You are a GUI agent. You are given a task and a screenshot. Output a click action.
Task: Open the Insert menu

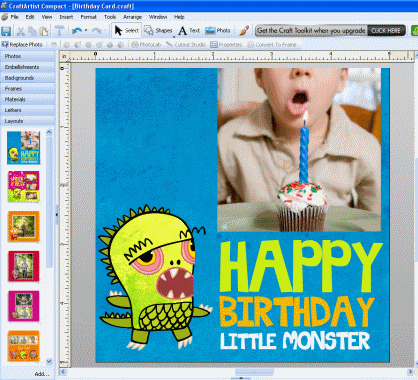click(66, 17)
